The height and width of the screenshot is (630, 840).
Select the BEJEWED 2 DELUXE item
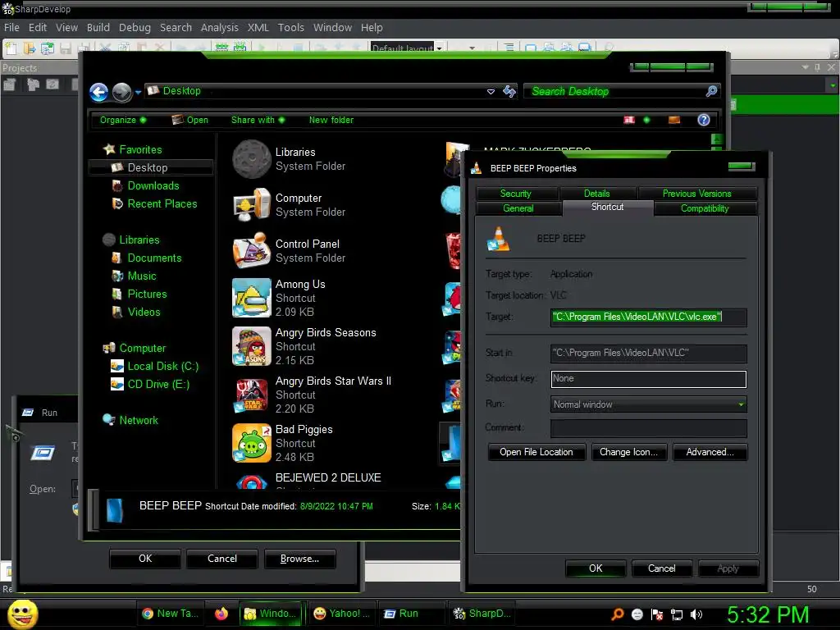click(x=328, y=478)
